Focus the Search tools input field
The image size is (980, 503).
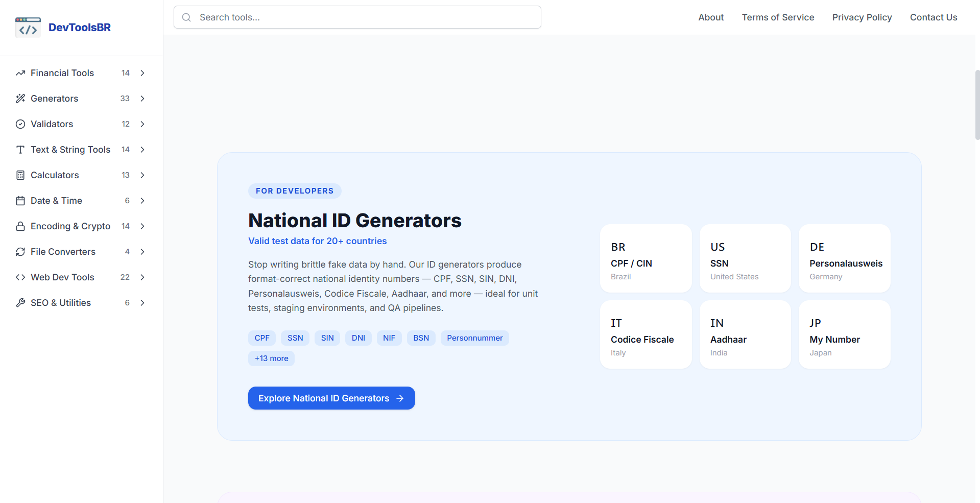click(357, 17)
